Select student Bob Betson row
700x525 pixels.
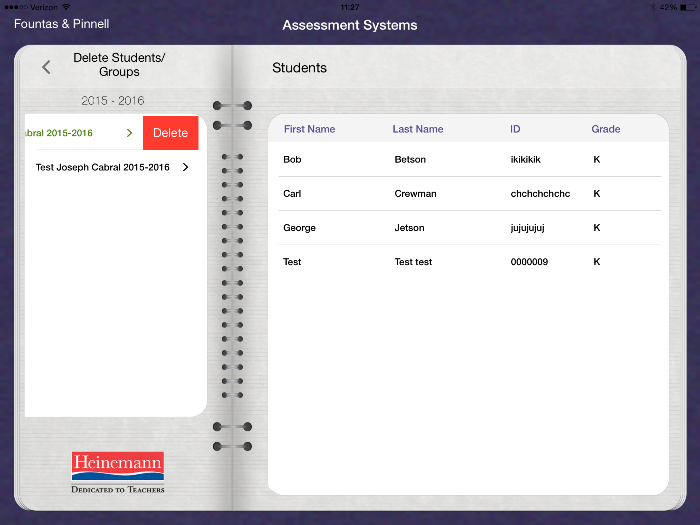pos(468,160)
